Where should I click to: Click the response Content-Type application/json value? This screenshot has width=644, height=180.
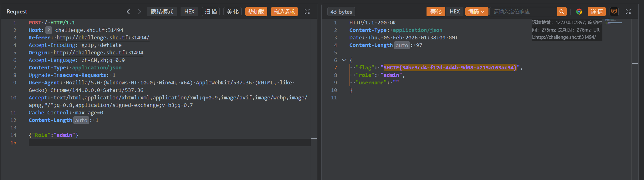(x=417, y=30)
